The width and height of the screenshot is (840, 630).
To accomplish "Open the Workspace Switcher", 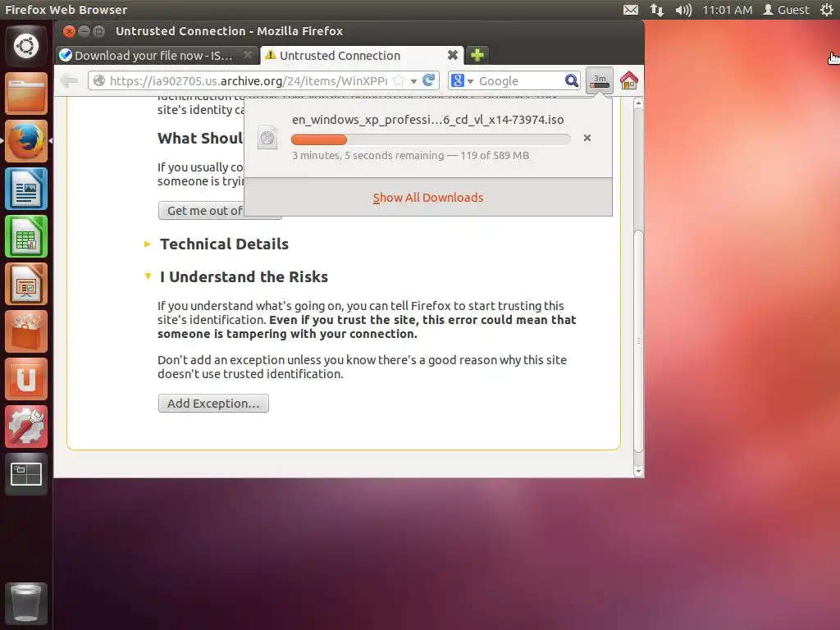I will 25,475.
